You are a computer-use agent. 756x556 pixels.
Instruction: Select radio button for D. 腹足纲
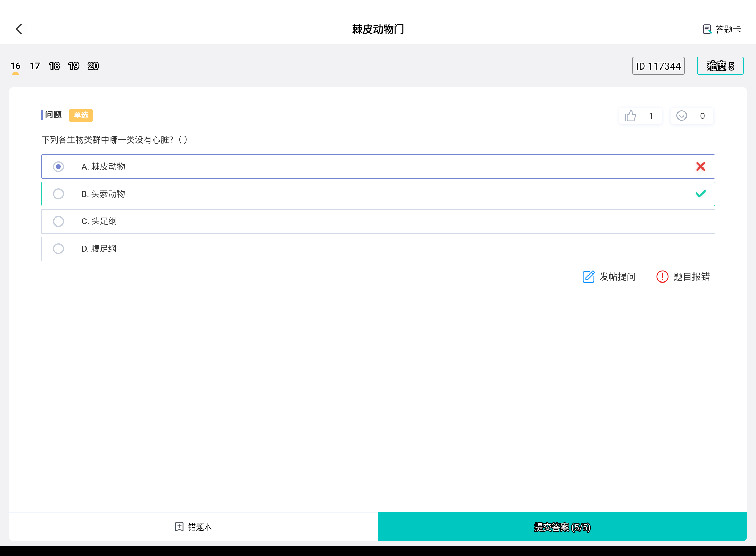58,249
